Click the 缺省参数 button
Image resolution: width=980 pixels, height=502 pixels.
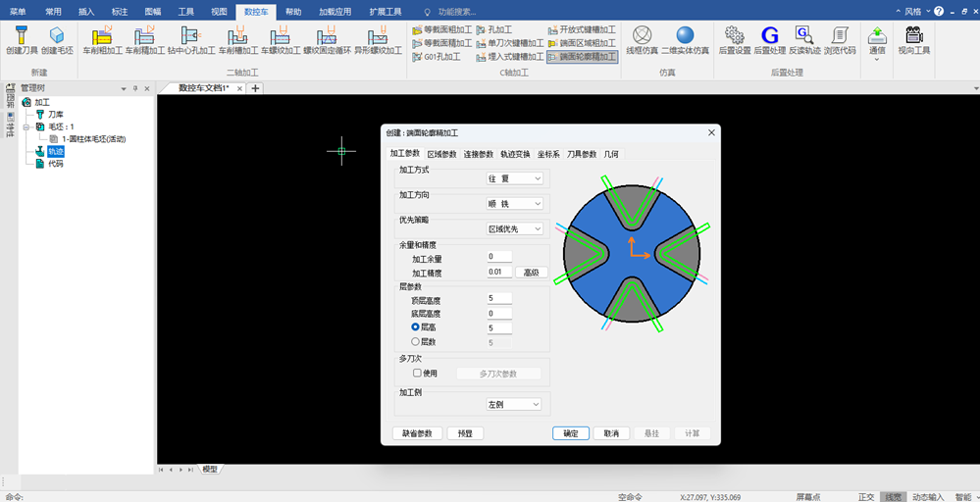click(418, 433)
